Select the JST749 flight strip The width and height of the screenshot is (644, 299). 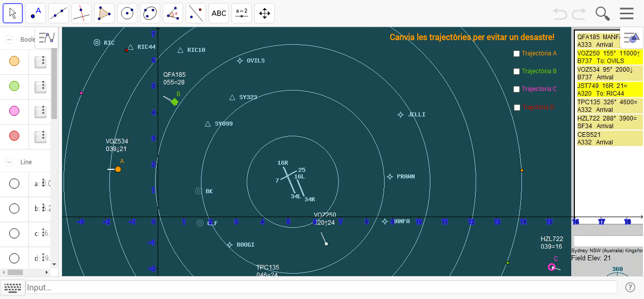click(x=609, y=89)
